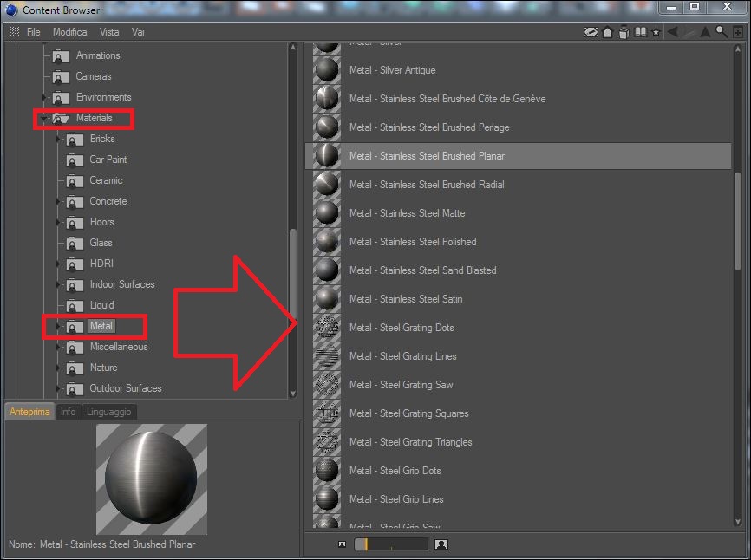Screen dimensions: 751x560
Task: Open the favorites star icon
Action: pos(656,32)
